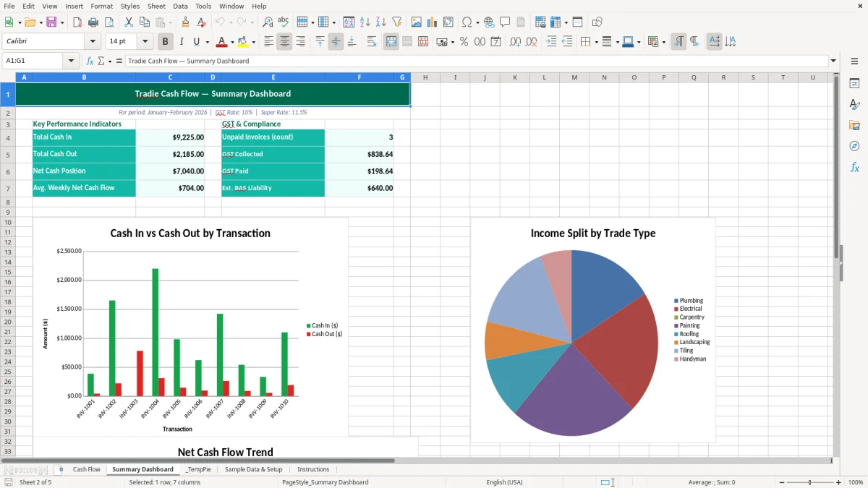
Task: Select the Net Cash Position value $7,040.00
Action: pos(170,171)
